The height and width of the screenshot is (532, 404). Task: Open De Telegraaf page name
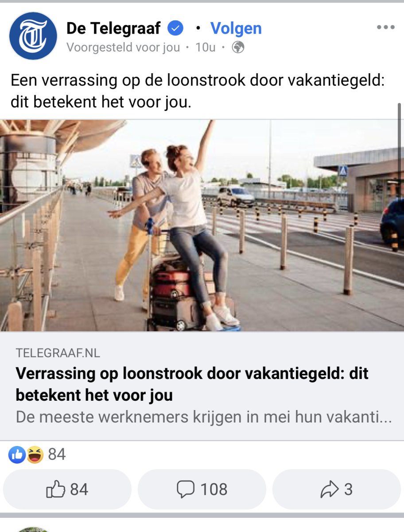pyautogui.click(x=113, y=28)
